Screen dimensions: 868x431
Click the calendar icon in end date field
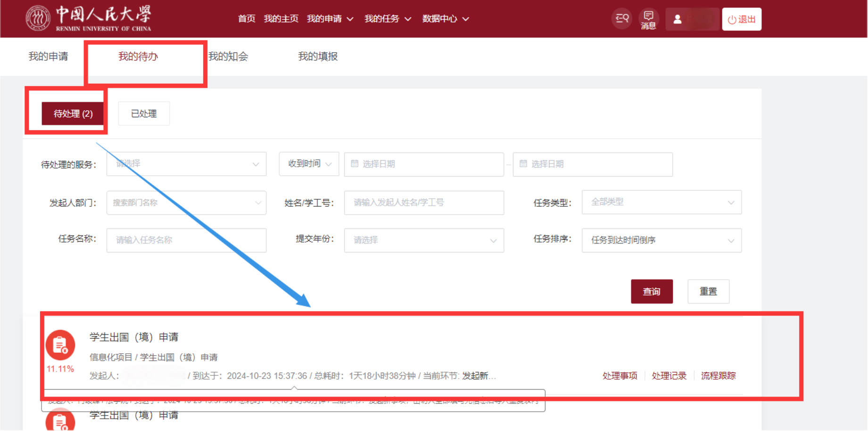pyautogui.click(x=523, y=164)
